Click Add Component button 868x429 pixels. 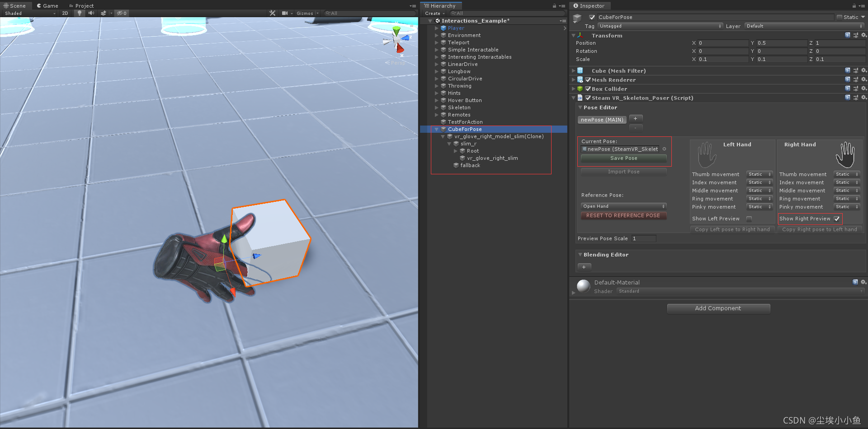tap(718, 308)
